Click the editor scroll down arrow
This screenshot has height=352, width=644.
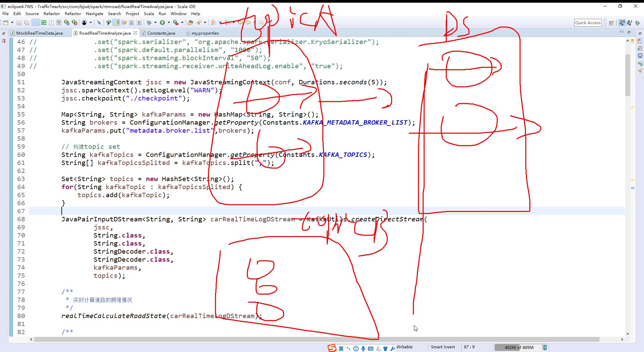[x=628, y=334]
